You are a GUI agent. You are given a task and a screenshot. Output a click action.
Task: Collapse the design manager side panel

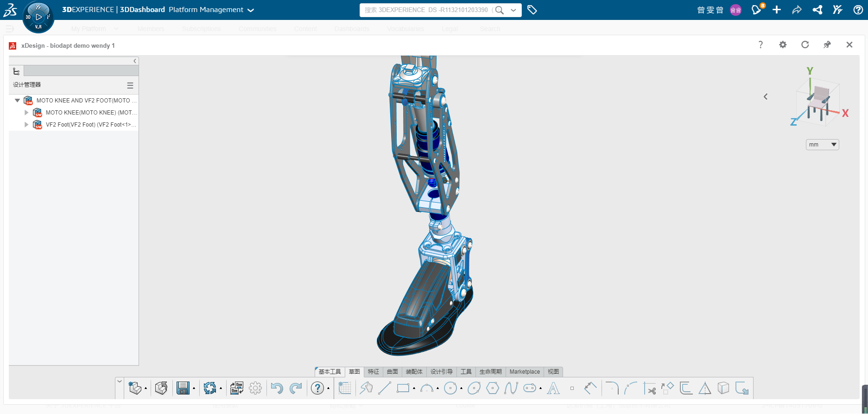point(135,61)
